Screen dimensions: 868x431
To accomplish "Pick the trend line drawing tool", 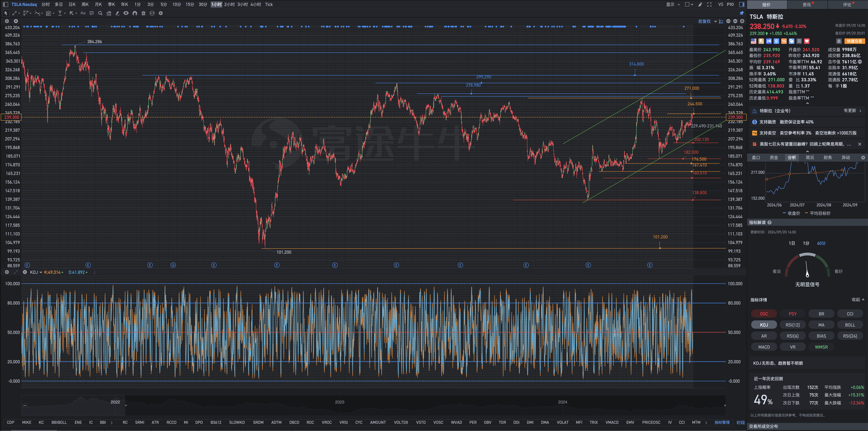I will click(15, 13).
